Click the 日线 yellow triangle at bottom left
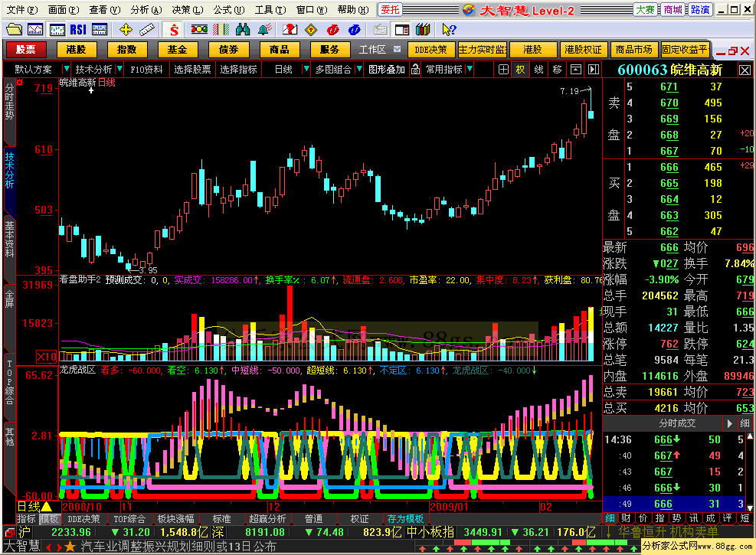The width and height of the screenshot is (756, 555). click(x=47, y=506)
